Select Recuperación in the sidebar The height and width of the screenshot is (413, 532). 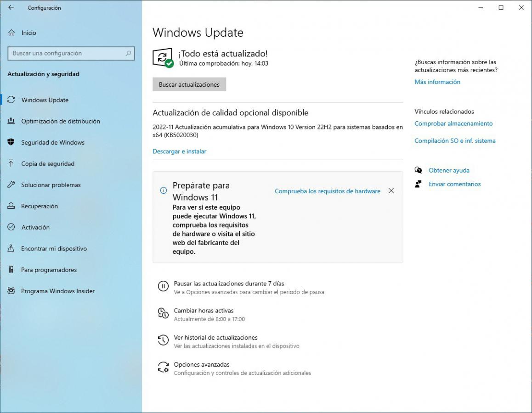pyautogui.click(x=40, y=206)
